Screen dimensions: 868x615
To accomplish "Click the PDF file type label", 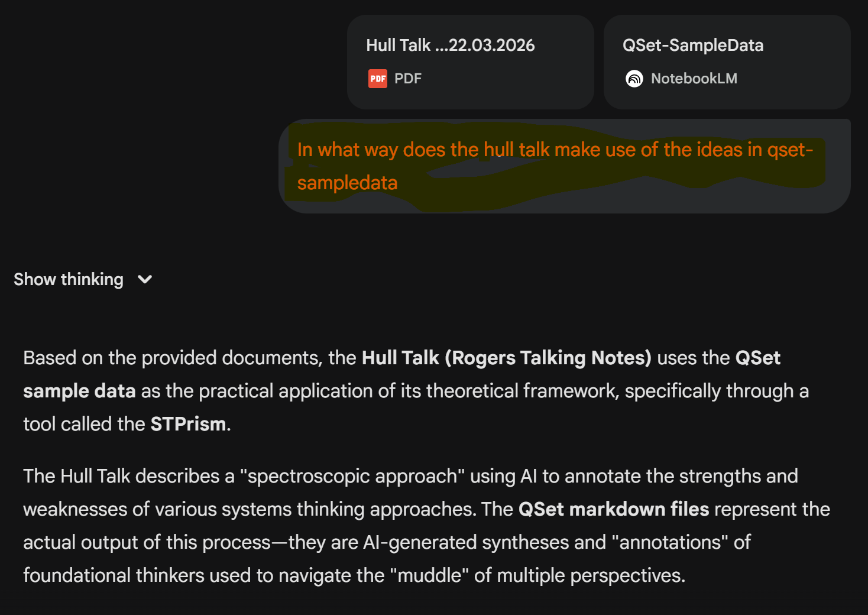I will point(408,79).
